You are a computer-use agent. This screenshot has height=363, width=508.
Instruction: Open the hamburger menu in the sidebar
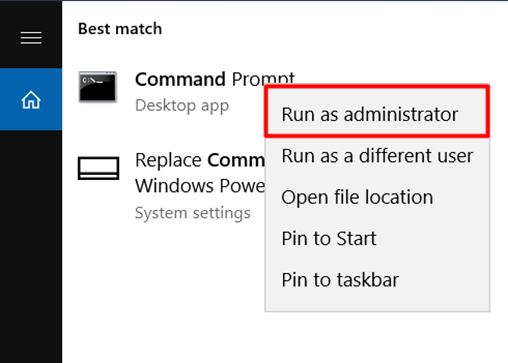click(x=31, y=38)
